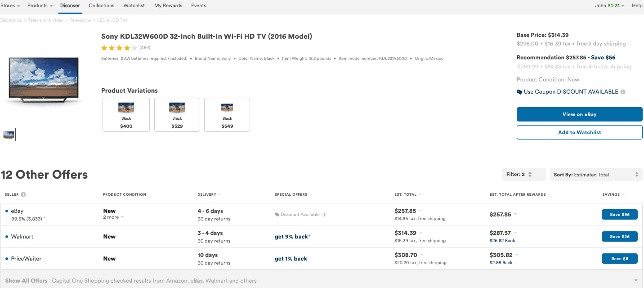Click the info icon after DISCOUNT AVAILABLE coupon
Screen dimensions: 644x288
pos(623,92)
